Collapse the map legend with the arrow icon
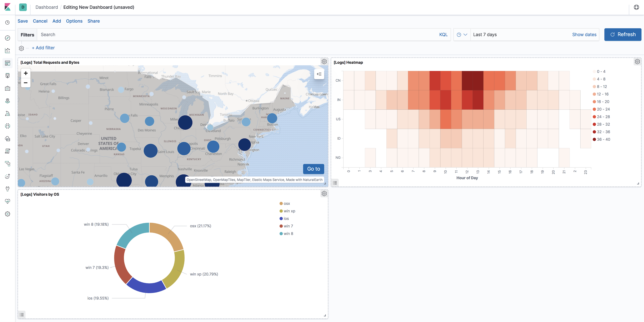Viewport: 644px width, 322px height. click(319, 74)
